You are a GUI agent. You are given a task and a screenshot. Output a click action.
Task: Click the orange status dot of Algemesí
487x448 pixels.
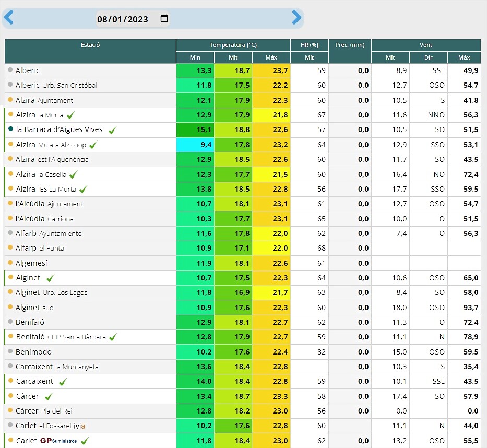pyautogui.click(x=10, y=263)
